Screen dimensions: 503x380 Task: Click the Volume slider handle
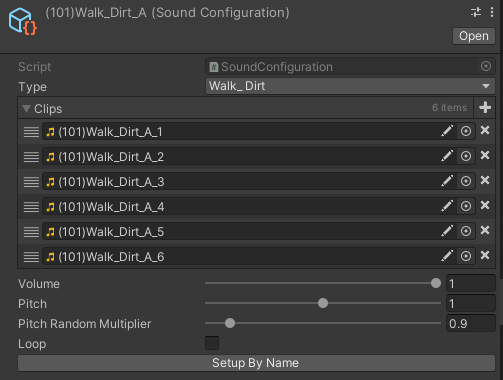pyautogui.click(x=436, y=283)
